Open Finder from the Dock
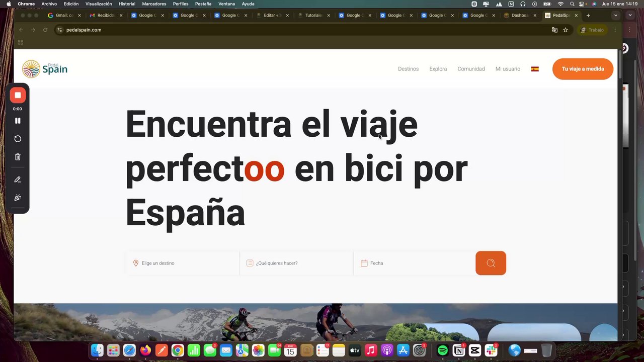The height and width of the screenshot is (362, 644). [x=97, y=350]
